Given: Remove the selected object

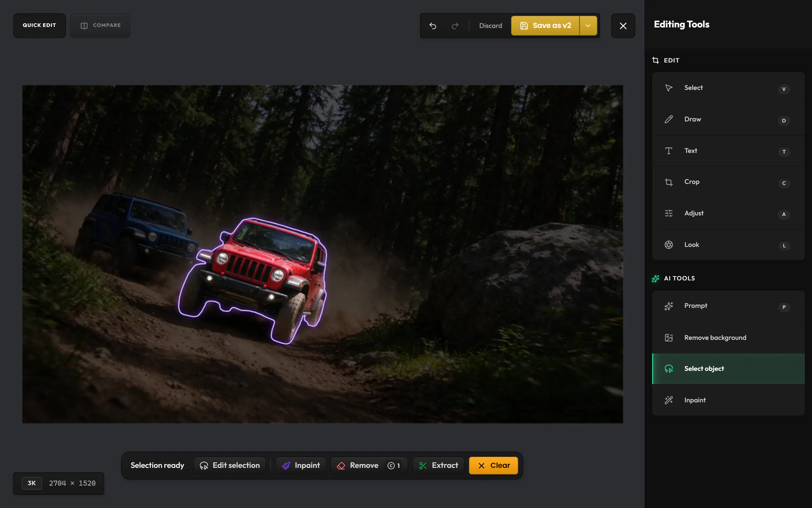Looking at the screenshot, I should click(369, 466).
